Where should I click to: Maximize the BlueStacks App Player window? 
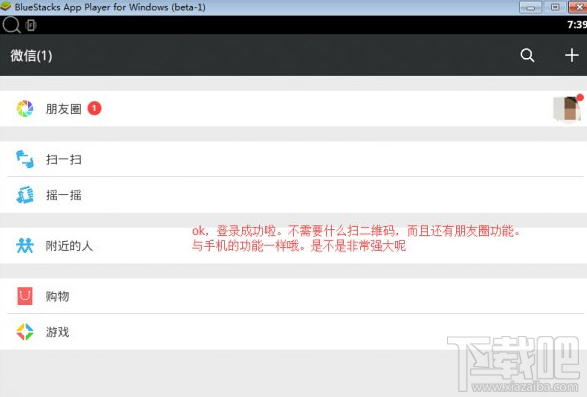555,7
